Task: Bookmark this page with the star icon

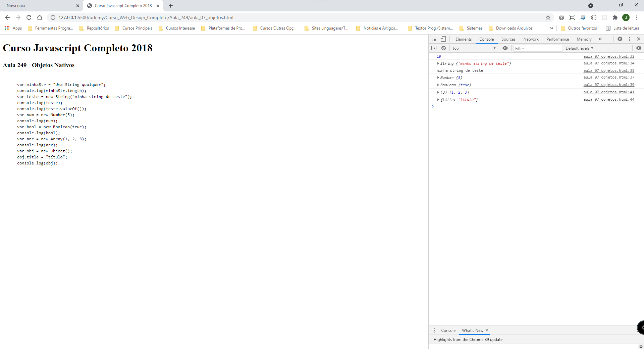Action: click(548, 17)
